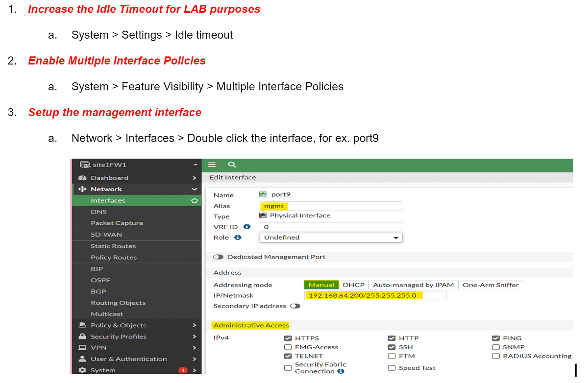Open the Policy Routes menu item
This screenshot has height=383, width=588.
137,257
